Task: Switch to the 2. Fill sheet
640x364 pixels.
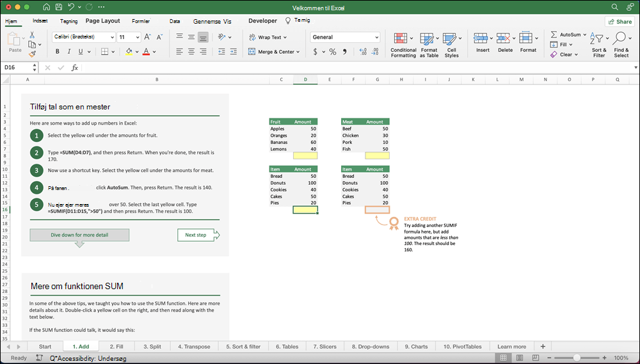Action: tap(116, 347)
